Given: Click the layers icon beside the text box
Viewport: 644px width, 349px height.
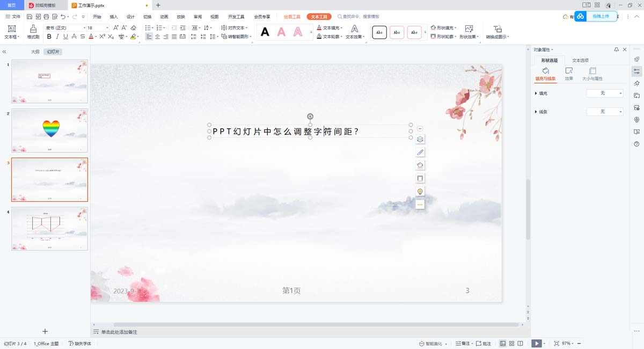Looking at the screenshot, I should (420, 139).
